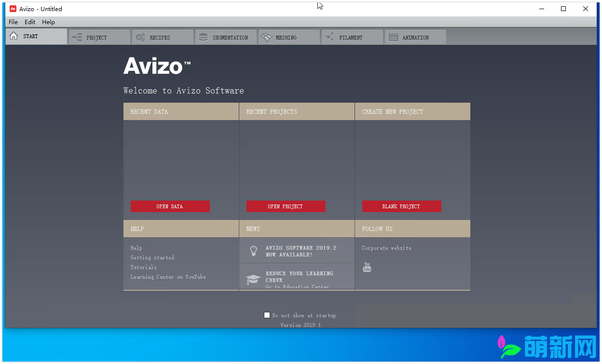Click the FOLLOW US panel header
The image size is (602, 364).
click(x=412, y=229)
